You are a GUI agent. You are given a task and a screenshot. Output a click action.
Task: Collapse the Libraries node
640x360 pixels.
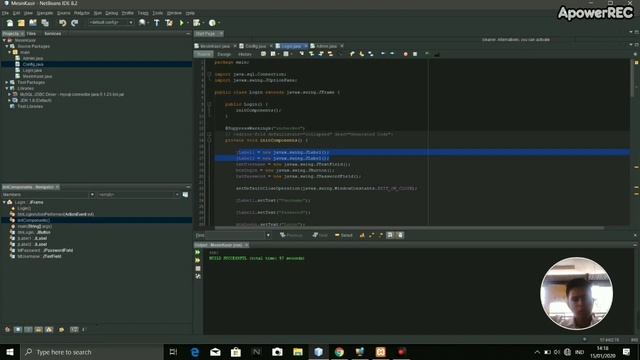(7, 88)
